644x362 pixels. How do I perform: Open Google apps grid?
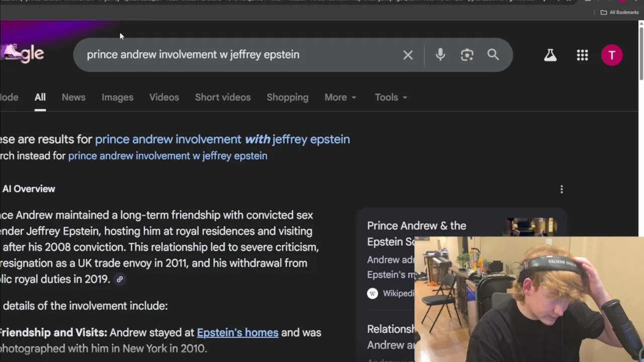coord(582,55)
